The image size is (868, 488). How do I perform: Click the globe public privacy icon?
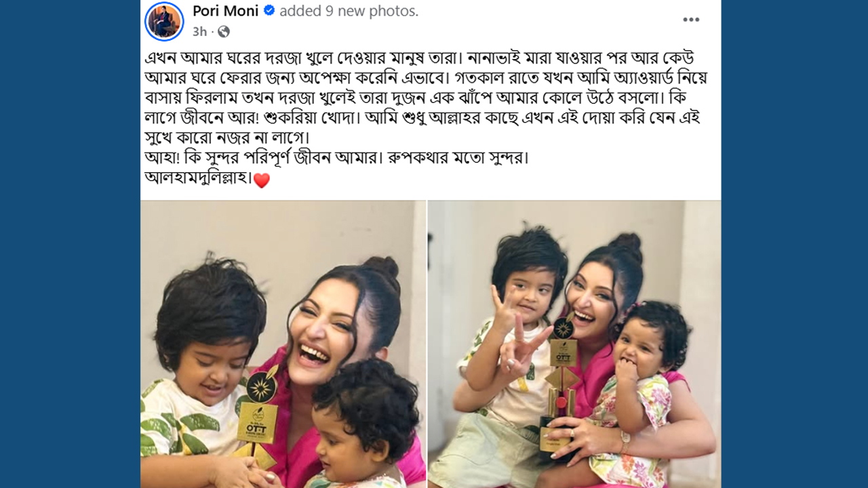tap(224, 31)
